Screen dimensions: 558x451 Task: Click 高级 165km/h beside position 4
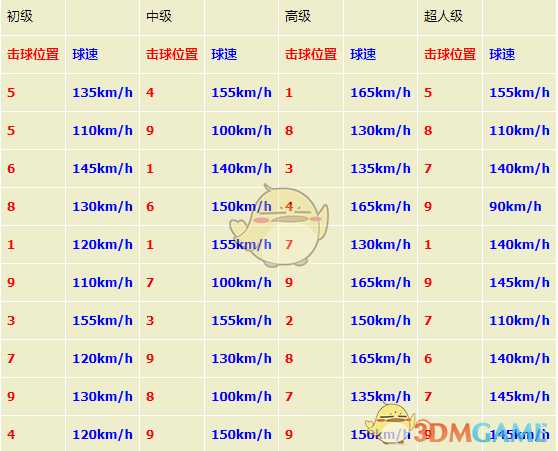tap(380, 206)
